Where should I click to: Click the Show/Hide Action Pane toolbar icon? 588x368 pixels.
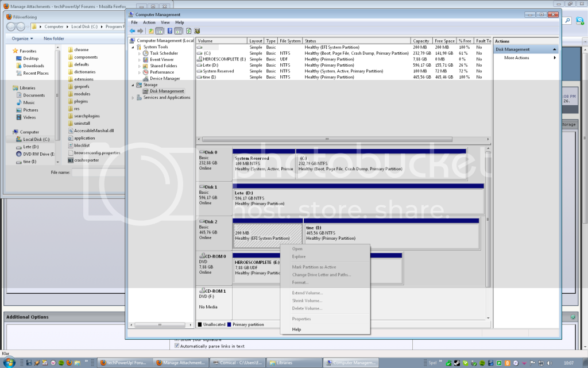point(177,30)
